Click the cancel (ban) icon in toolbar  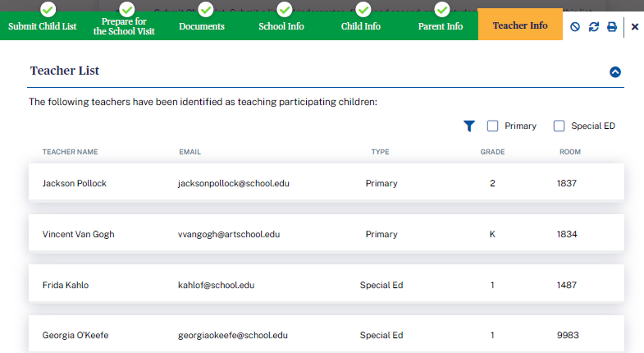(575, 26)
